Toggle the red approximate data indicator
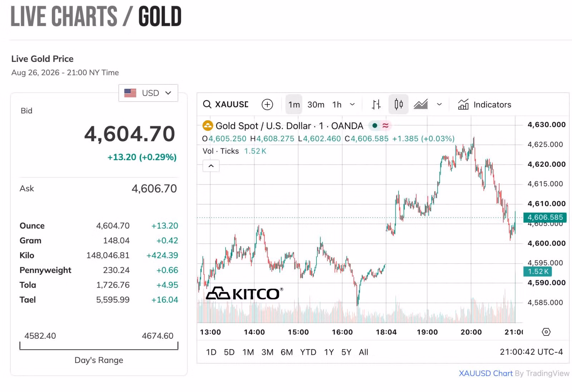 385,126
